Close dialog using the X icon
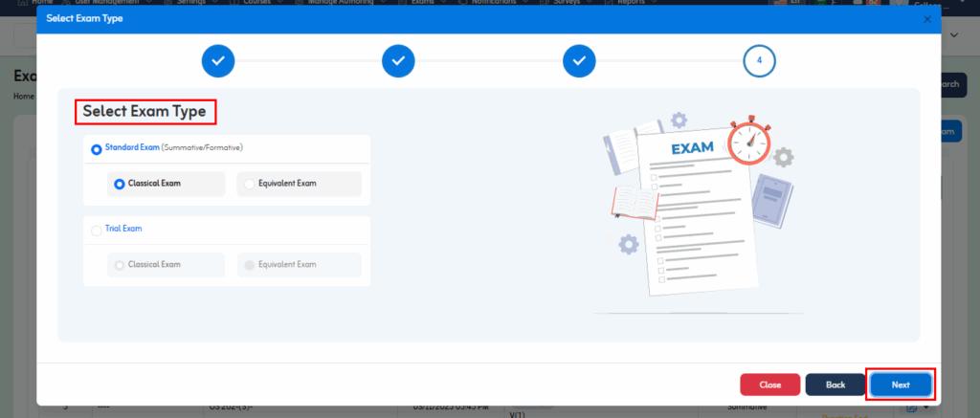Image resolution: width=980 pixels, height=418 pixels. 926,19
